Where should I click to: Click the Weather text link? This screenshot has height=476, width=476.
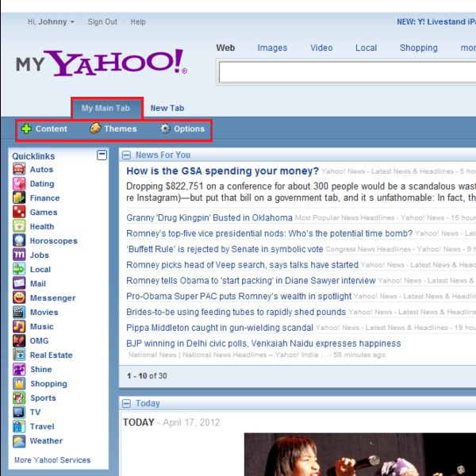pos(46,441)
